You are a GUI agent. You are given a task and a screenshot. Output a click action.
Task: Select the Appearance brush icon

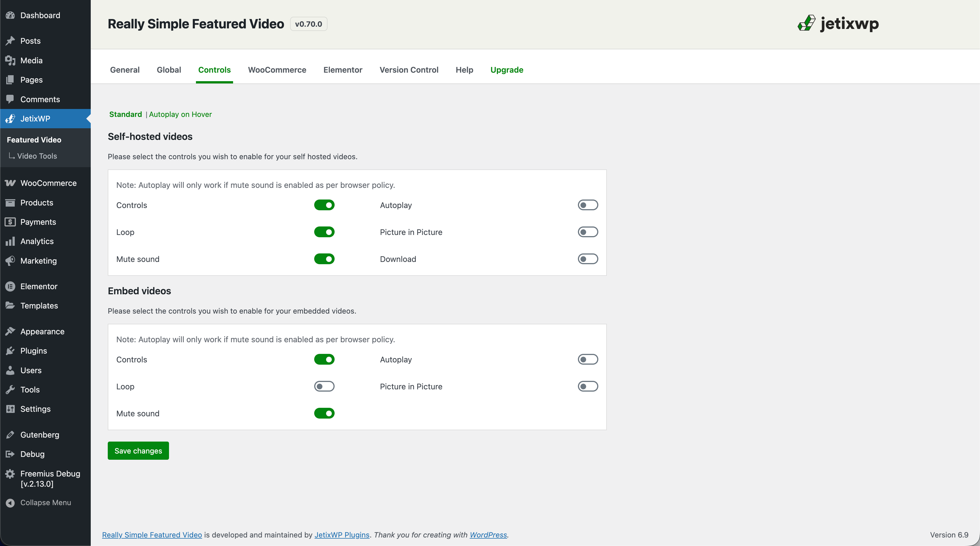click(x=10, y=331)
